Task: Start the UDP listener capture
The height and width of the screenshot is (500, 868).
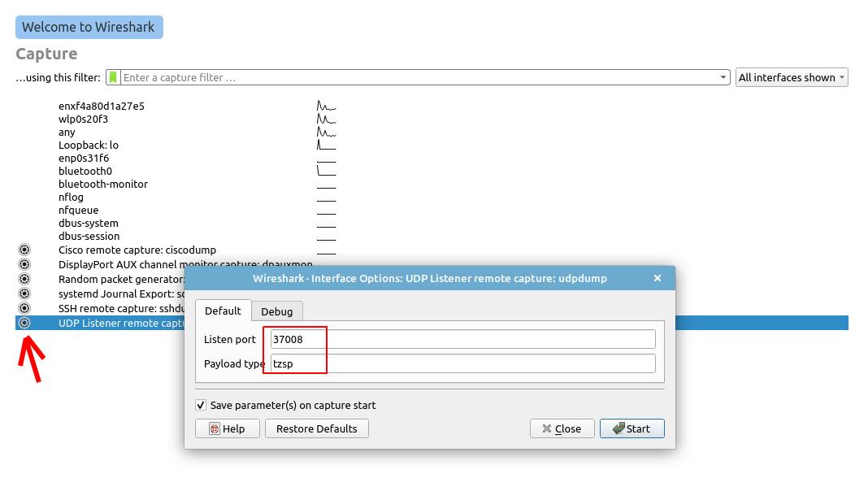Action: (x=631, y=428)
